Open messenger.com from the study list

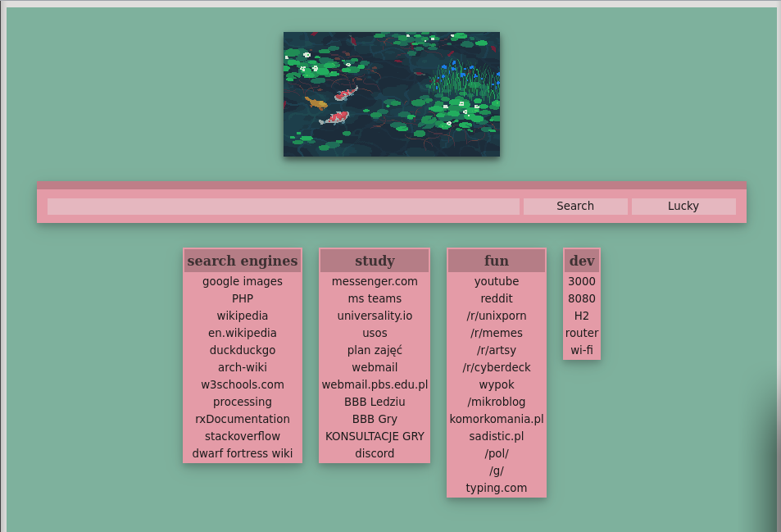click(x=375, y=281)
